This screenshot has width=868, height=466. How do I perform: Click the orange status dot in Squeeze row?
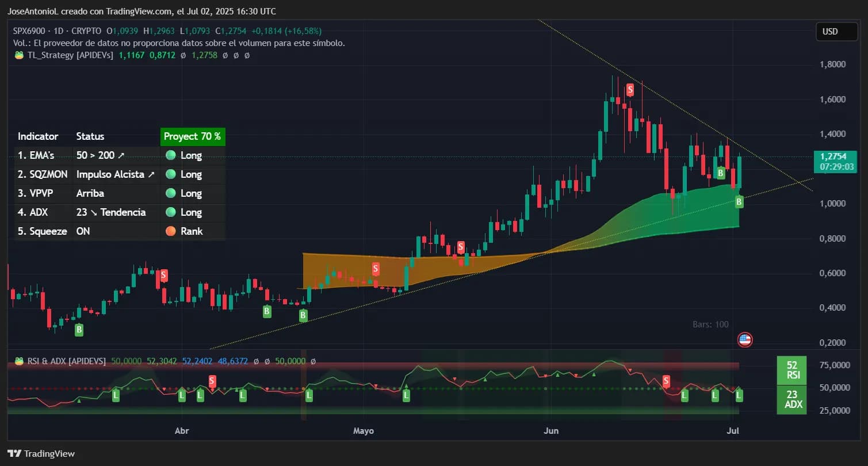pos(170,231)
